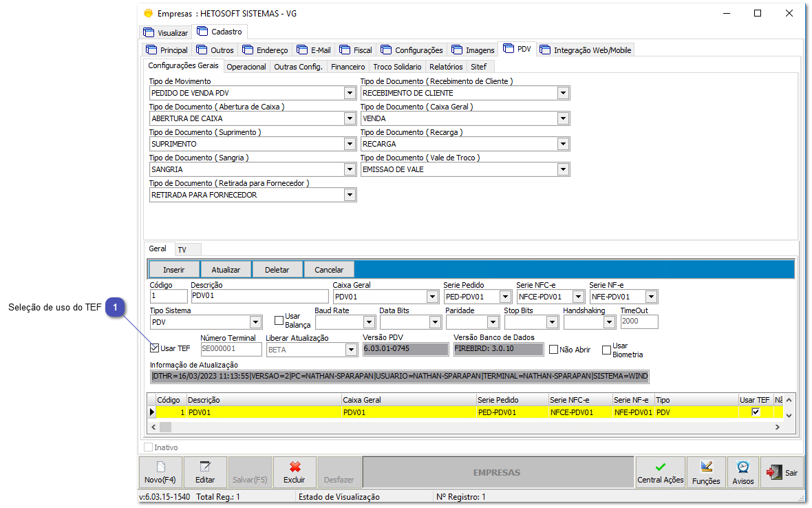
Task: Switch to the Fiscal tab
Action: point(356,49)
